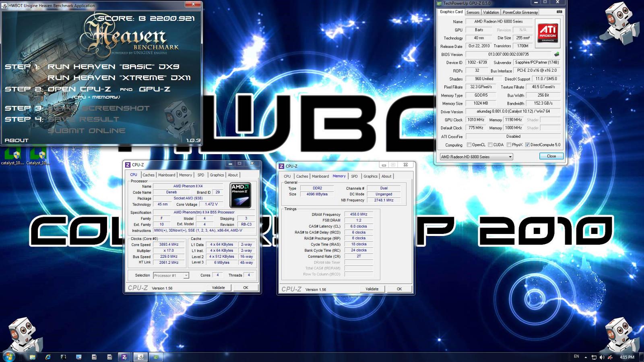644x362 pixels.
Task: Click Validate in the right CPU-Z Memory window
Action: 372,289
